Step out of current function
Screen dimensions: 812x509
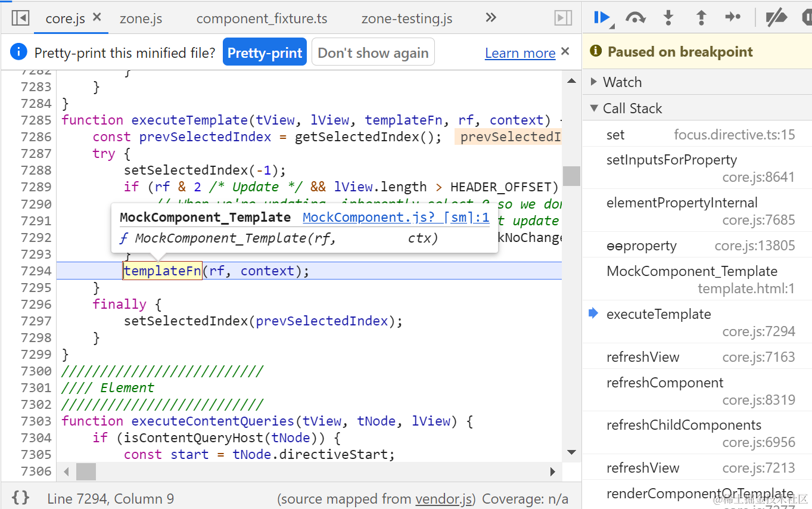[x=701, y=18]
